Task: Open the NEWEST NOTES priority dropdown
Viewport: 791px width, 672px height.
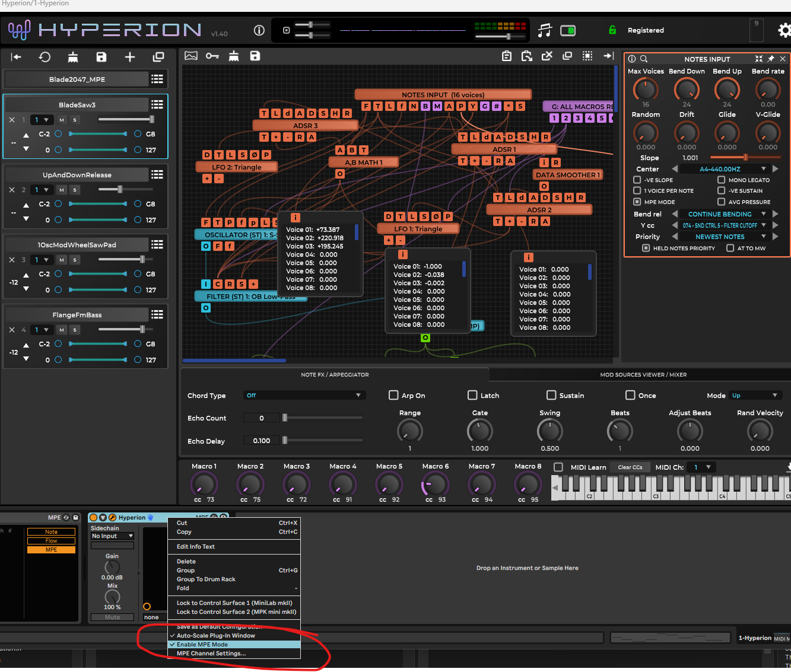Action: [x=725, y=237]
